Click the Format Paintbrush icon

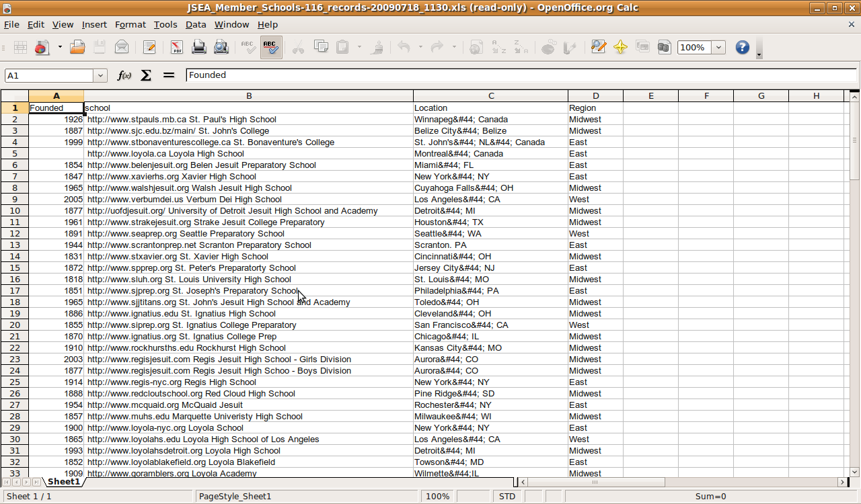click(x=377, y=47)
